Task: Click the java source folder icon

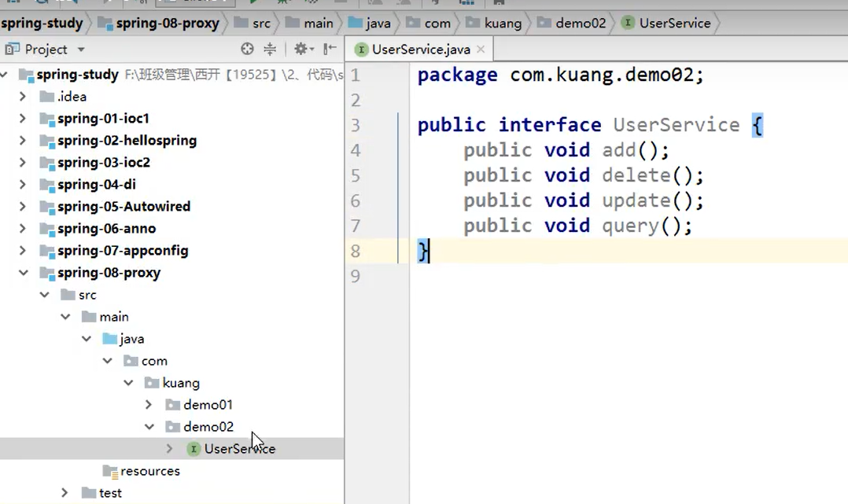Action: pos(110,339)
